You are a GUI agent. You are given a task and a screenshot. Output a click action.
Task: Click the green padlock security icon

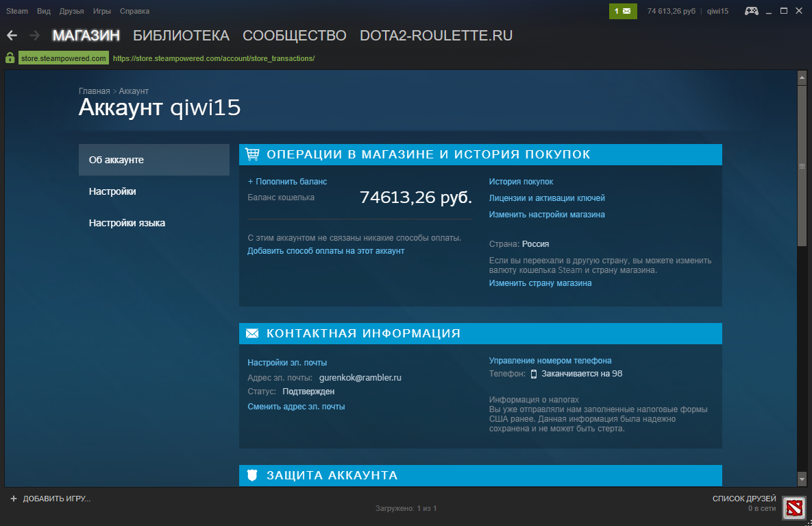point(10,58)
